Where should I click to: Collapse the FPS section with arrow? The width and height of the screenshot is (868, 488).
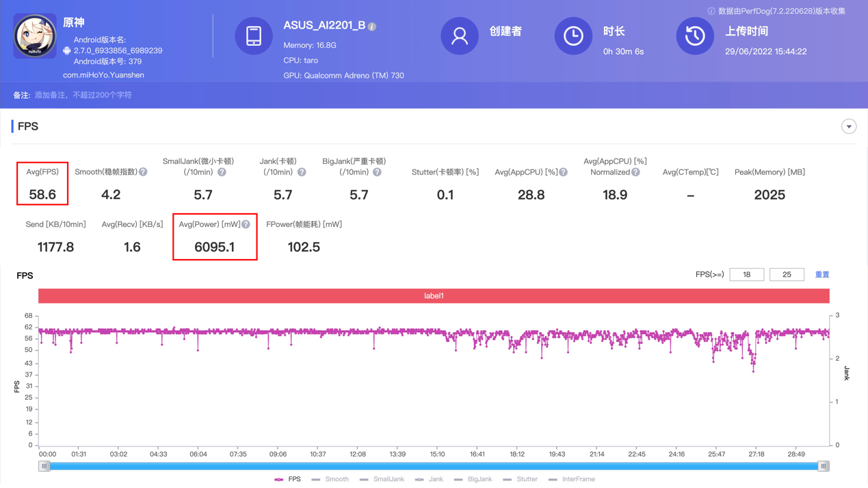click(849, 126)
